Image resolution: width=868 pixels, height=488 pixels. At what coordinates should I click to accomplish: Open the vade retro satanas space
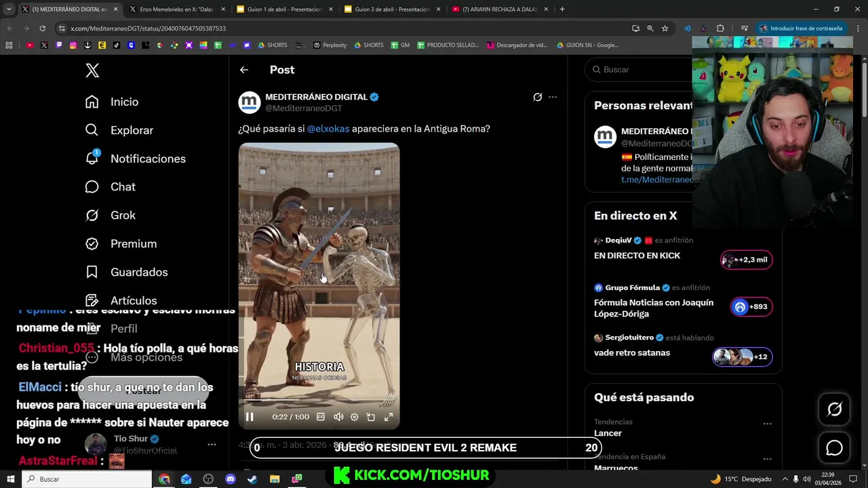(632, 352)
